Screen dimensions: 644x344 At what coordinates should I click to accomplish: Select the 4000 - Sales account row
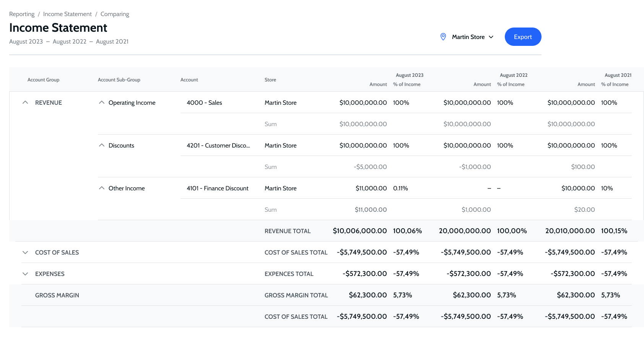pyautogui.click(x=204, y=102)
